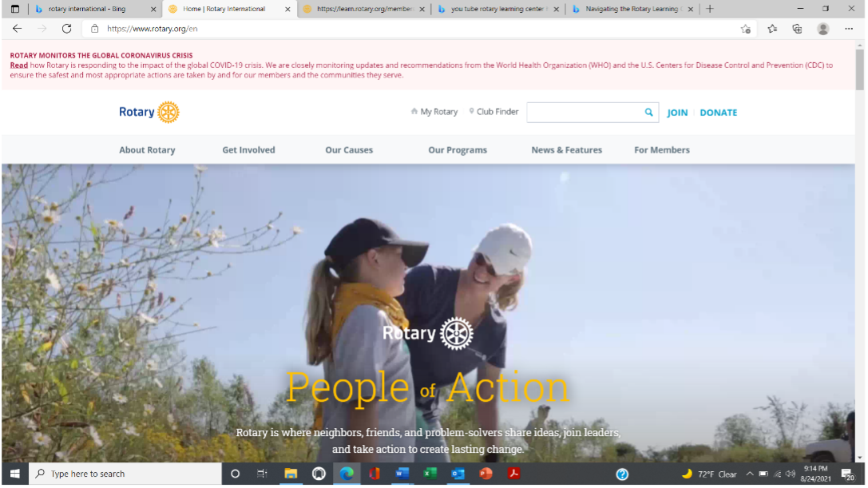
Task: Click the Rotary site search input field
Action: [585, 113]
